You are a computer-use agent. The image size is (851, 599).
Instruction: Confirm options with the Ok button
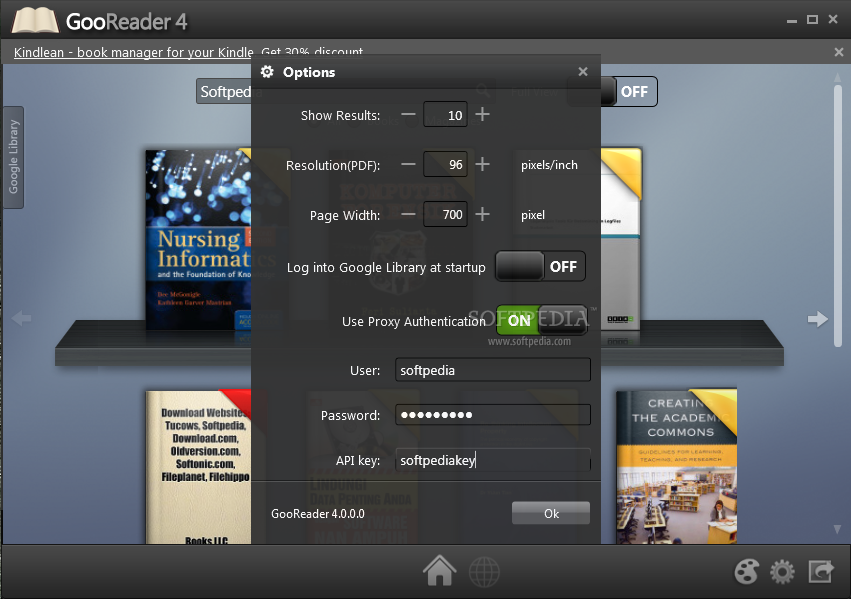(551, 513)
